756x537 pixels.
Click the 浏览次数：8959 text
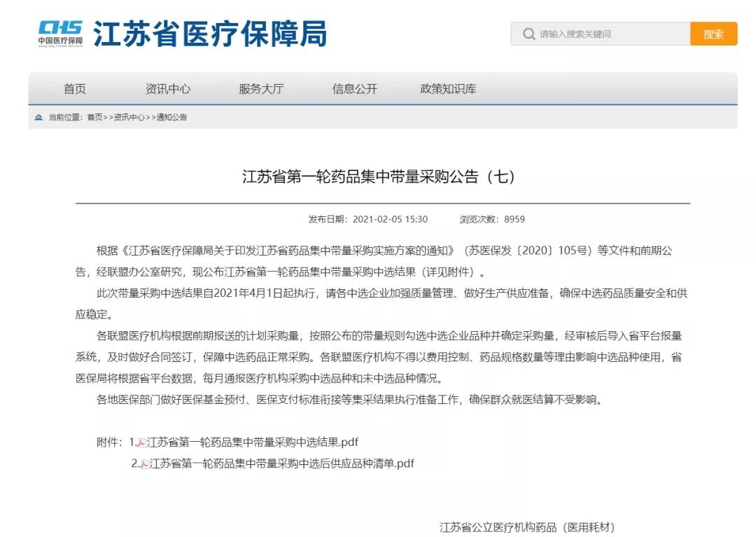tap(492, 219)
